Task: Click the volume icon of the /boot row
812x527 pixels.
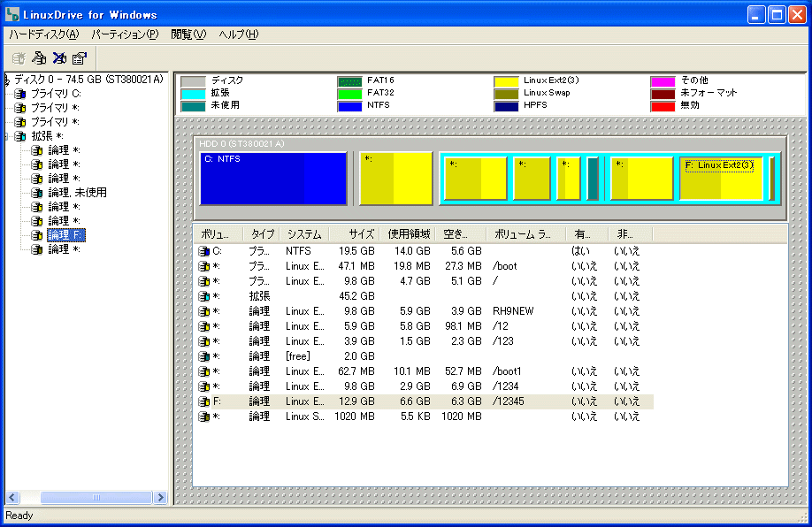Action: pos(204,266)
